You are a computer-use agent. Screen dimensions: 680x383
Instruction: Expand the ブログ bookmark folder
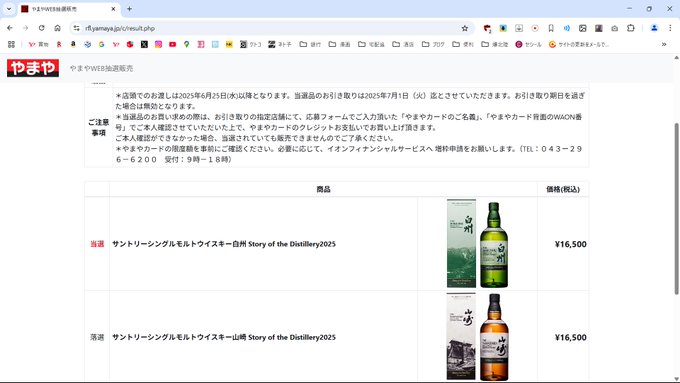point(433,44)
